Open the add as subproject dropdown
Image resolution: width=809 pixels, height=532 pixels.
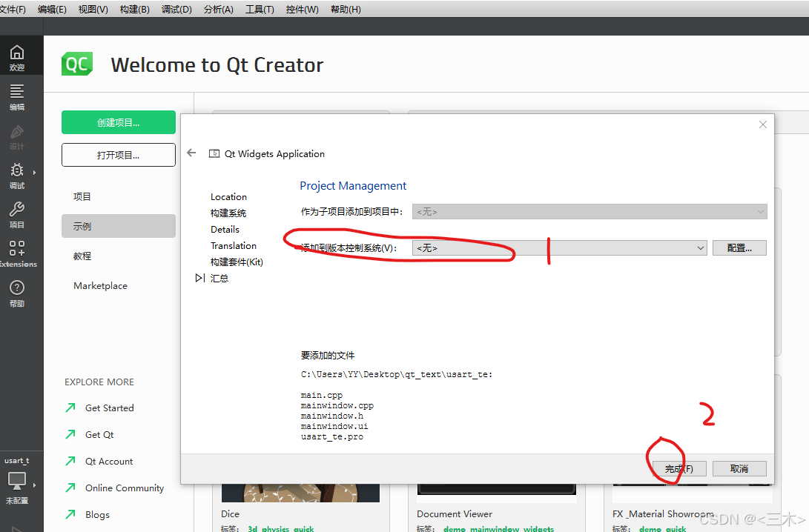[x=590, y=211]
